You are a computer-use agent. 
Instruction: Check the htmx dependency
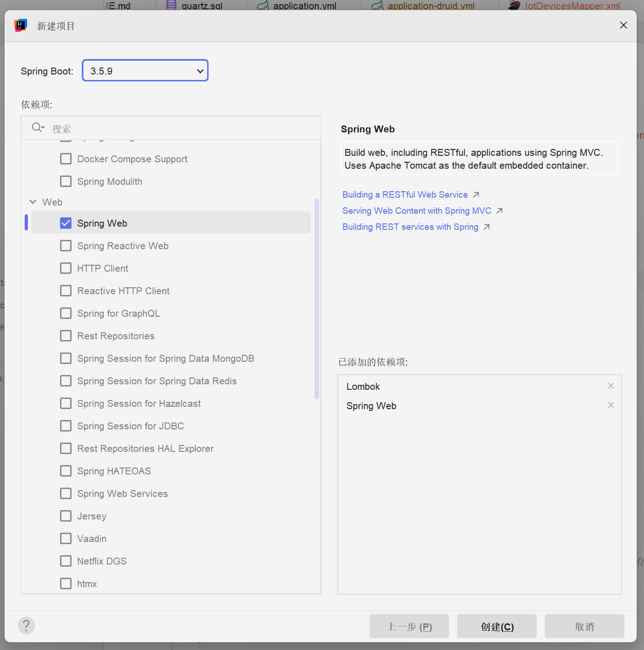click(x=66, y=583)
